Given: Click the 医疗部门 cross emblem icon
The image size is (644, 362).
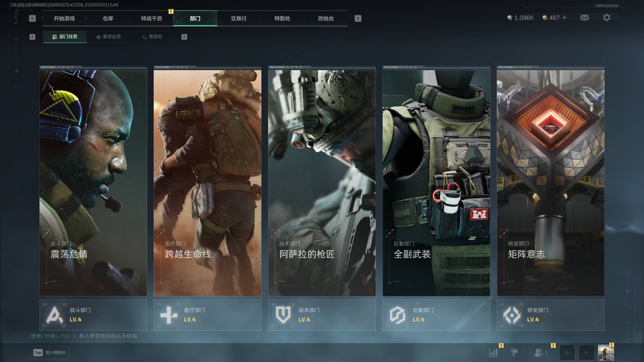Looking at the screenshot, I should pos(169,315).
